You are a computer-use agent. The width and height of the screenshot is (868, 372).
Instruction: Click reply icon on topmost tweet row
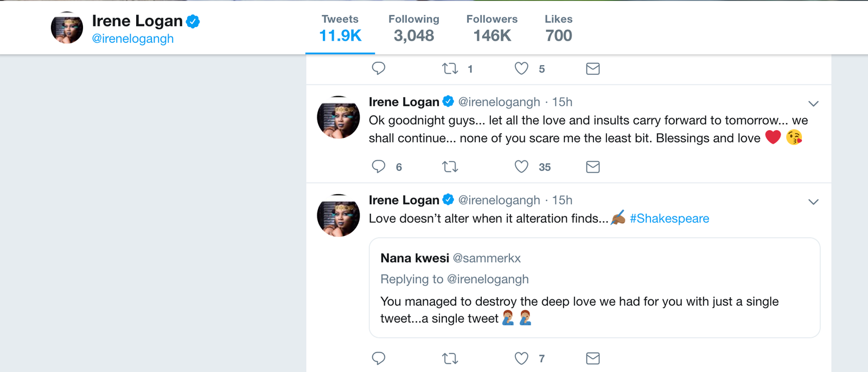(379, 68)
